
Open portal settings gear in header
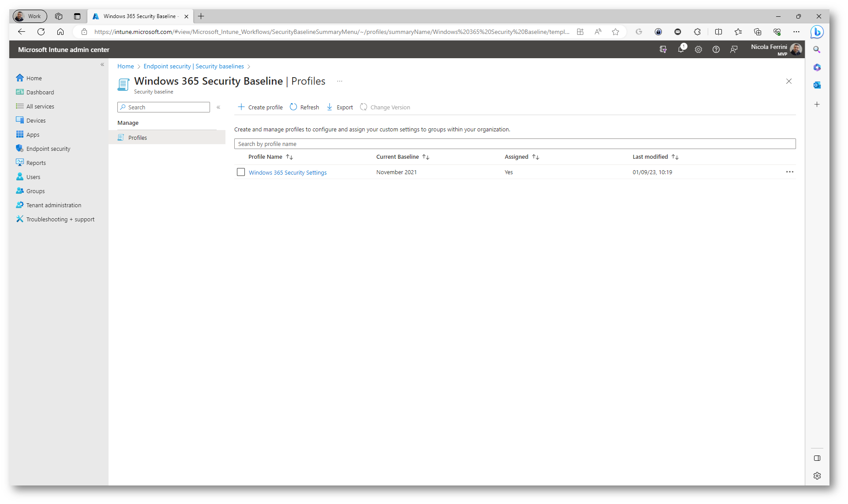pos(698,49)
